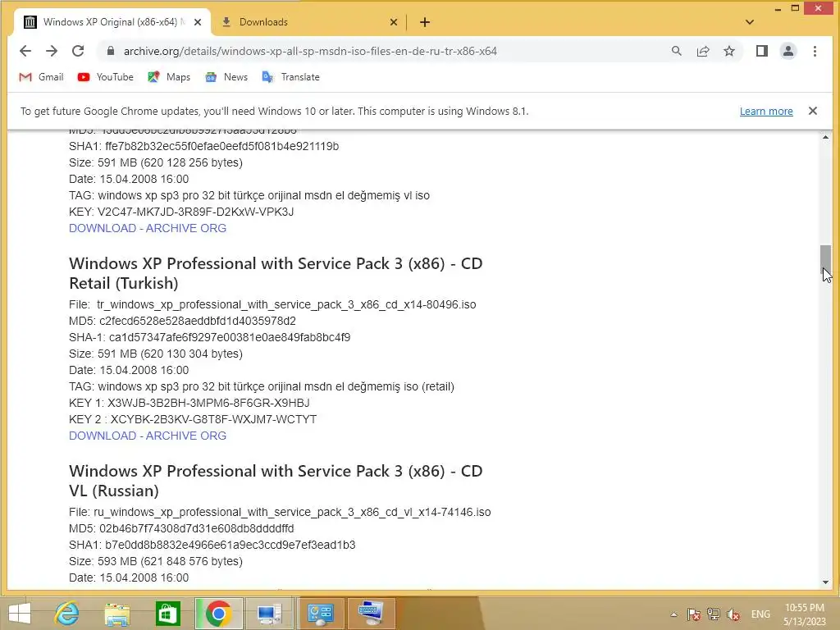Open the Windows Start button
This screenshot has width=840, height=630.
coord(20,614)
